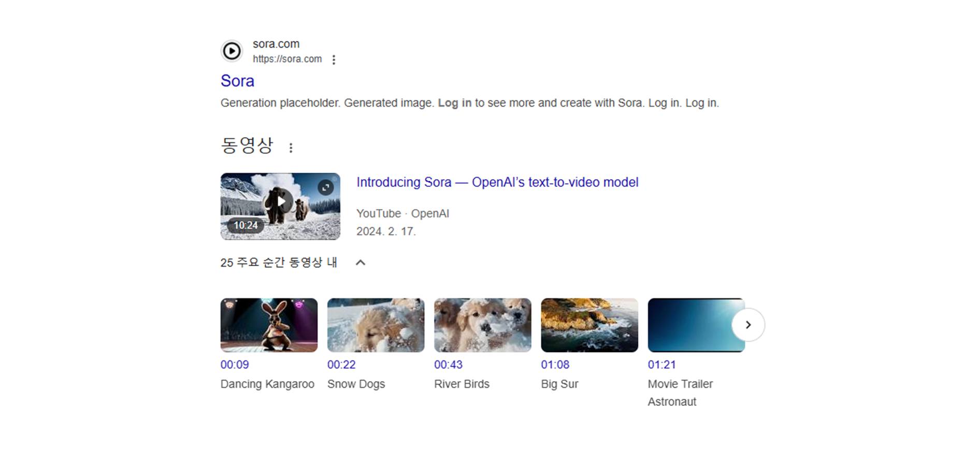The image size is (980, 453).
Task: Jump to 01:21 timestamp
Action: [662, 364]
